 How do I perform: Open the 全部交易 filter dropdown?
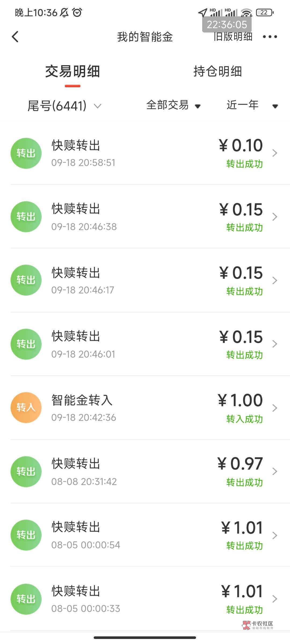pyautogui.click(x=173, y=105)
